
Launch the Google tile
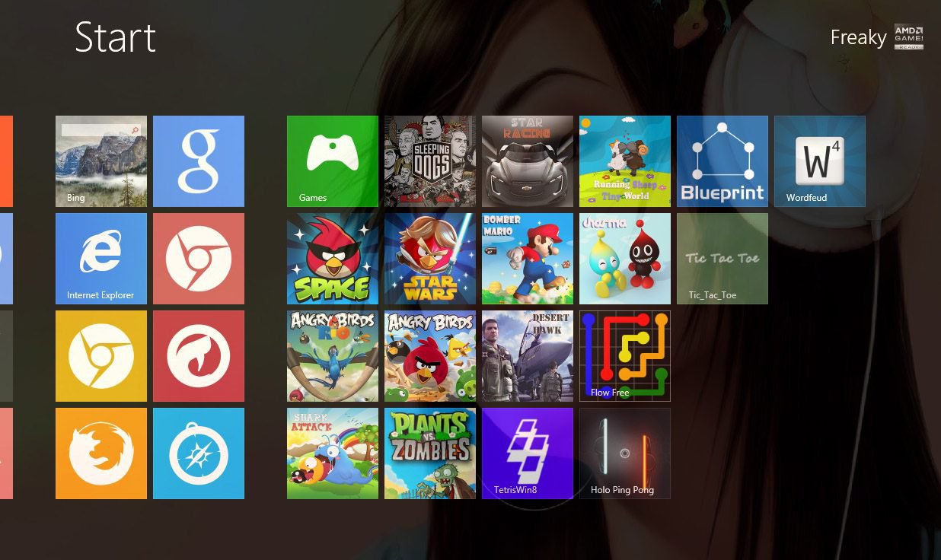click(199, 161)
